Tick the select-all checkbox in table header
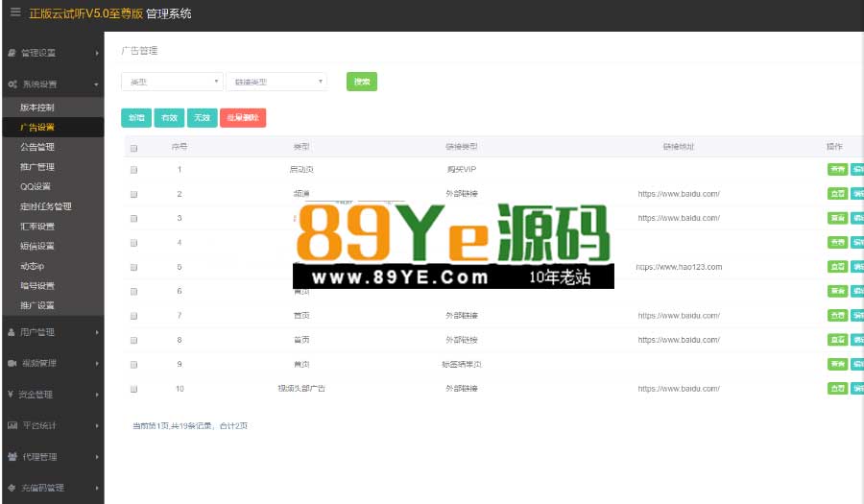This screenshot has height=504, width=864. tap(133, 148)
